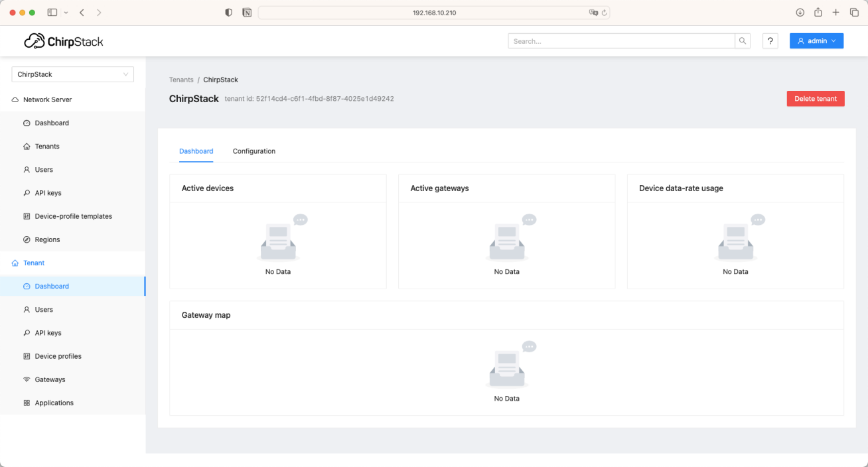The height and width of the screenshot is (467, 868).
Task: Navigate to Regions under Network Server
Action: (47, 239)
